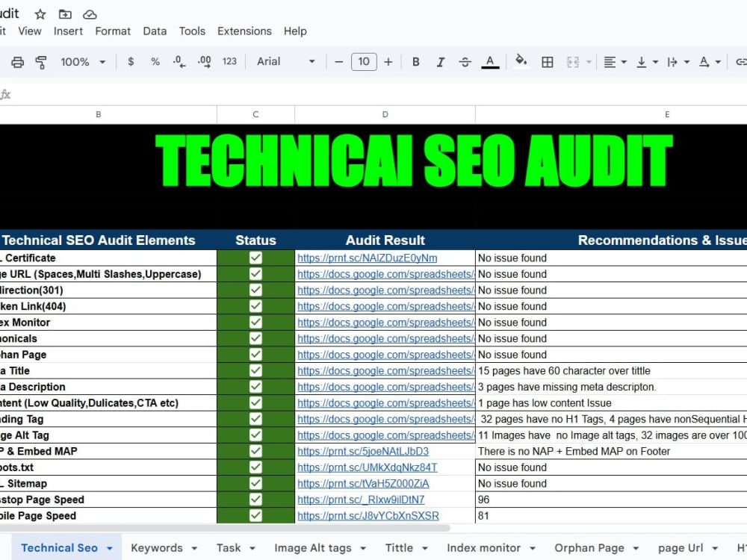The image size is (747, 560).
Task: Open link prnt.sc/J8vYCbXnSXSR
Action: tap(368, 516)
